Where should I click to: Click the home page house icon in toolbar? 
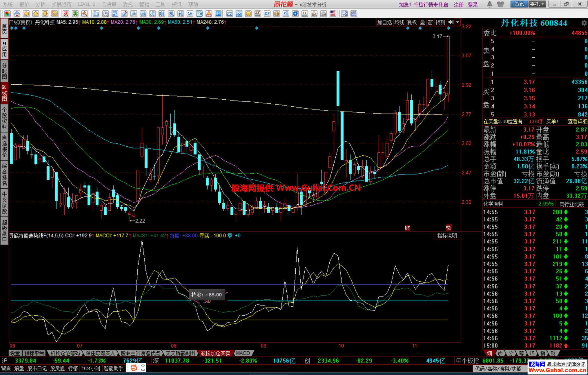point(17,14)
